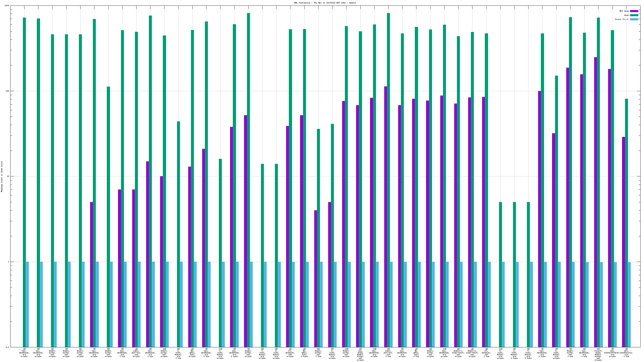Screen dimensions: 644x362
Task: Click the 1000 tick label on the y-axis
Action: click(x=7, y=5)
